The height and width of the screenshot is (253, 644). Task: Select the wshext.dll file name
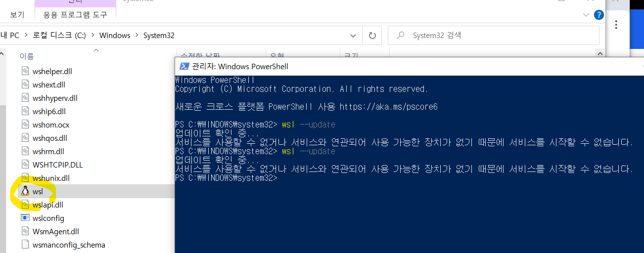49,84
